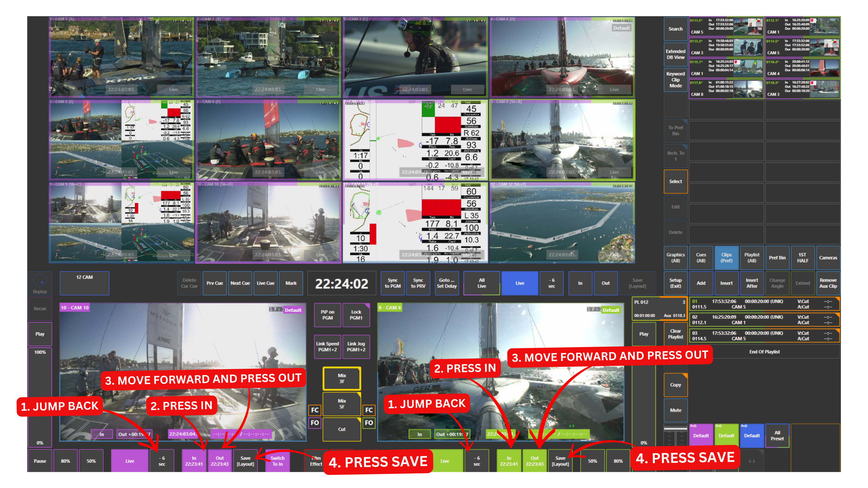Click the green In 22:23:41 button
Viewport: 868px width, 488px height.
509,461
